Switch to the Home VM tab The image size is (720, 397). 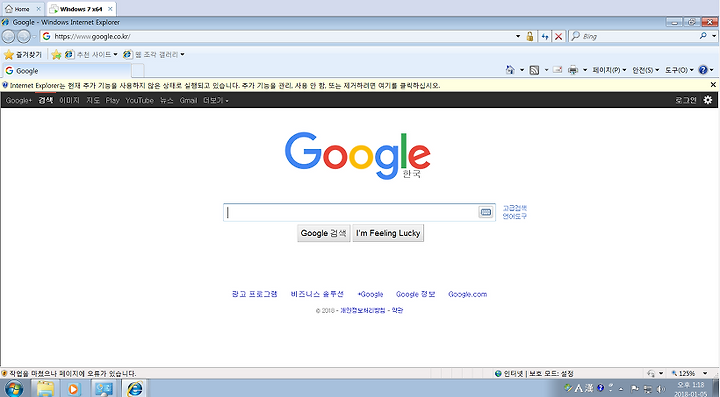pyautogui.click(x=22, y=9)
